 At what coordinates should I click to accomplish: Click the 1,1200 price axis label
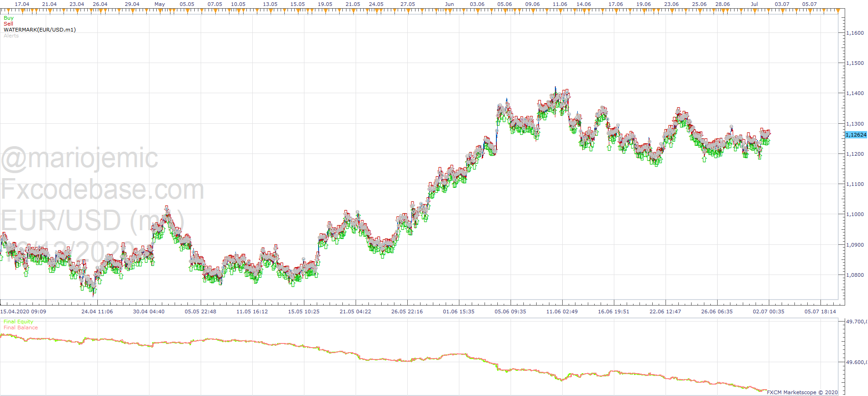click(855, 154)
